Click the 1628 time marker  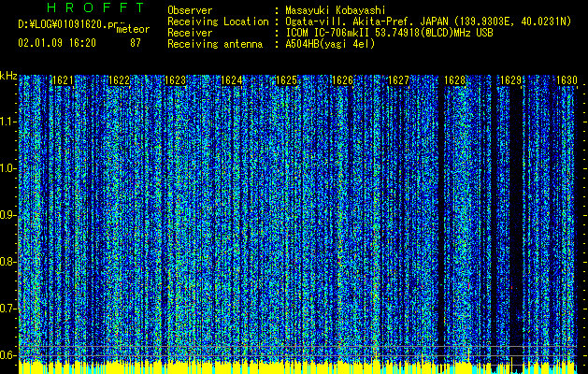pyautogui.click(x=454, y=80)
